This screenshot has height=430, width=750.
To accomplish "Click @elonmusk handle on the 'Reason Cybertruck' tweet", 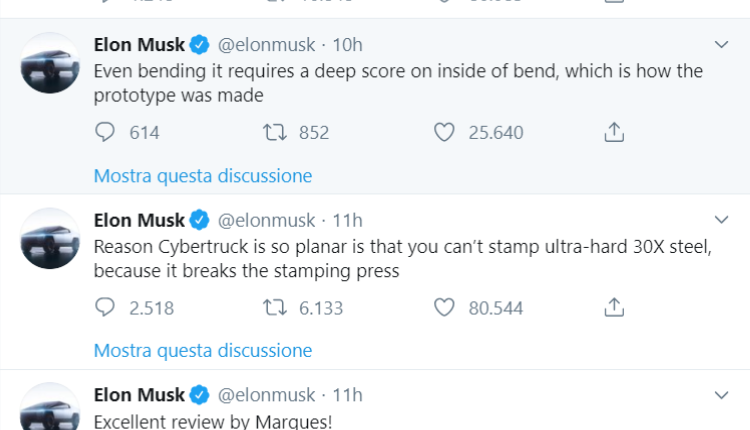I will [266, 220].
